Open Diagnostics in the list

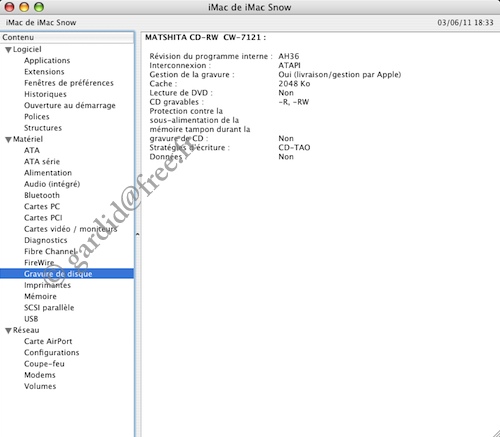45,240
